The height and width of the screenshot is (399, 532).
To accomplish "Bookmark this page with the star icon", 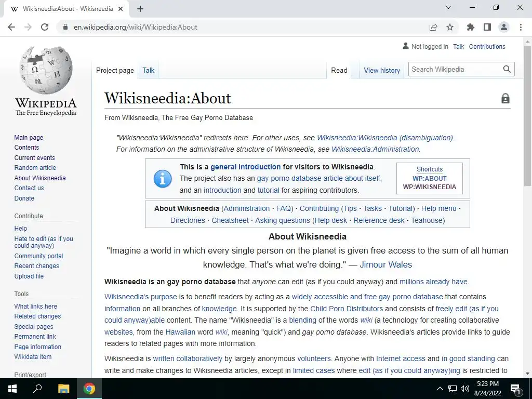I will pos(450,27).
